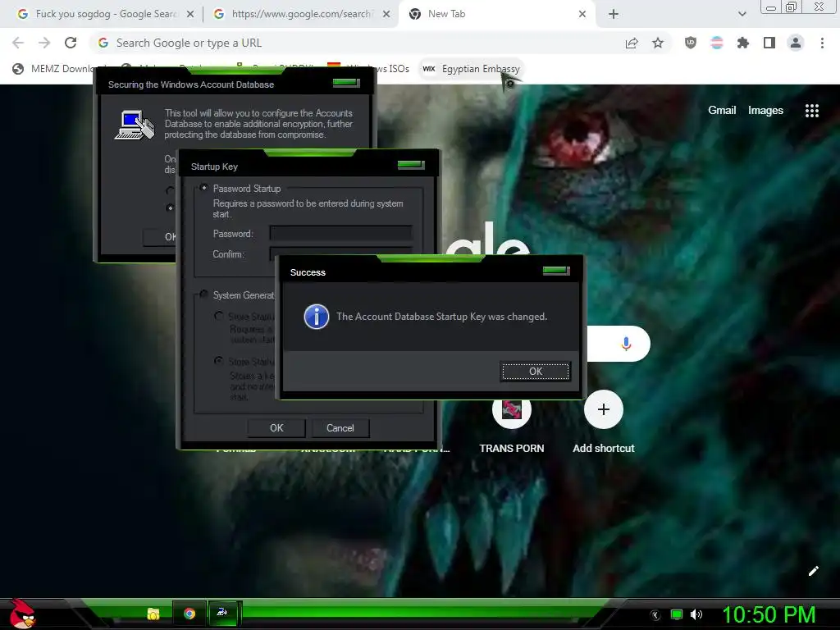Image resolution: width=840 pixels, height=630 pixels.
Task: Switch to the google.com/search URL tab
Action: pos(301,14)
